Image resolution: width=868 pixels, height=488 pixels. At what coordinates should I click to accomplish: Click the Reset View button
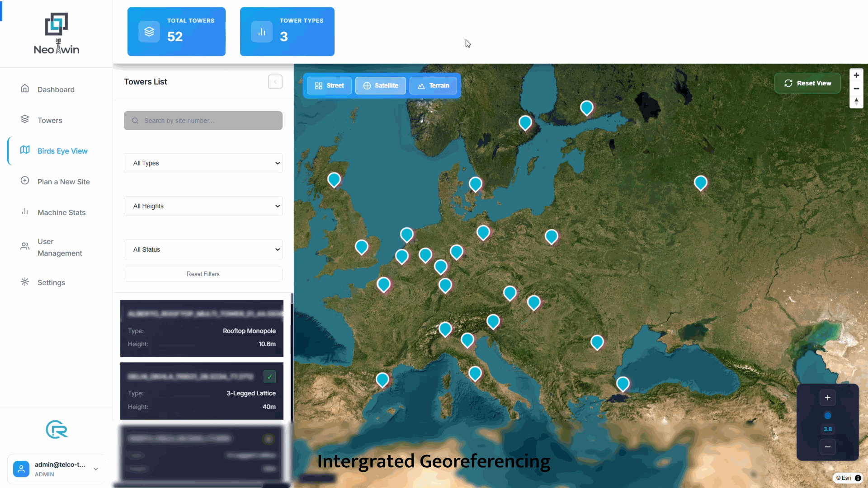807,83
